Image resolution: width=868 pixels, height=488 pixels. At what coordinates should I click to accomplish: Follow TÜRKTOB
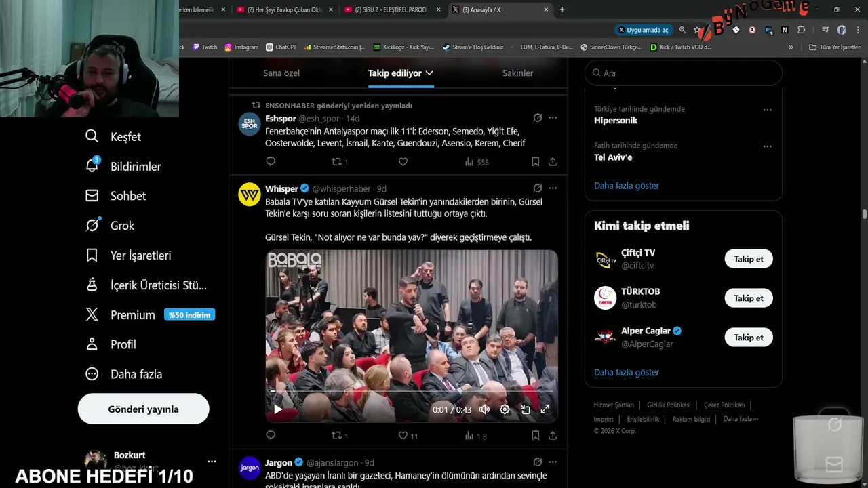[749, 298]
